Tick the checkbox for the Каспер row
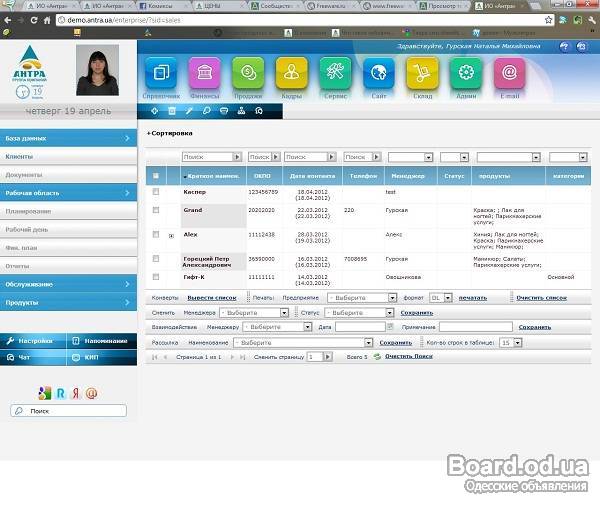 click(x=155, y=191)
